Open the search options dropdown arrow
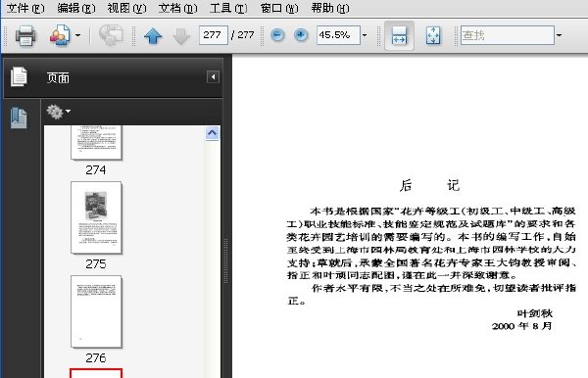588x378 pixels. point(560,35)
